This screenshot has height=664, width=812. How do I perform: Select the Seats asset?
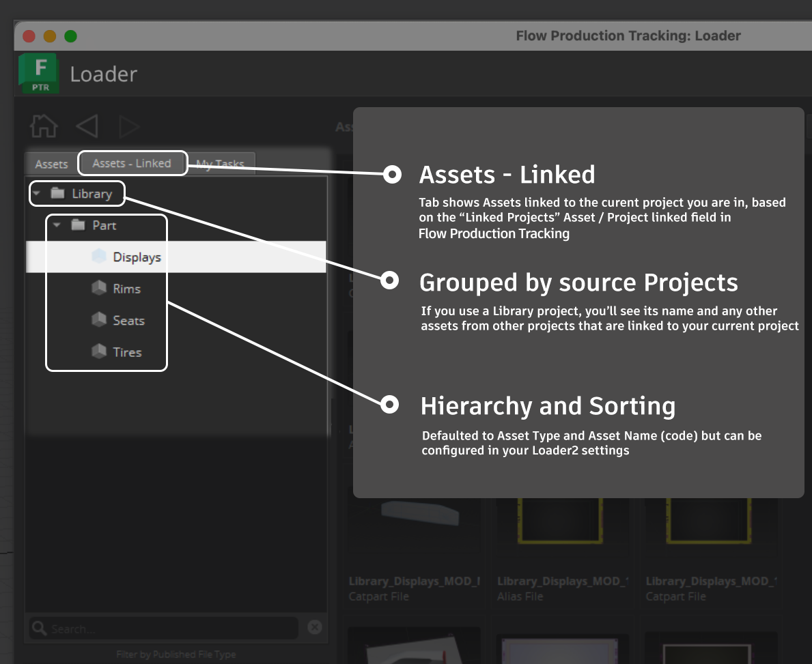128,320
